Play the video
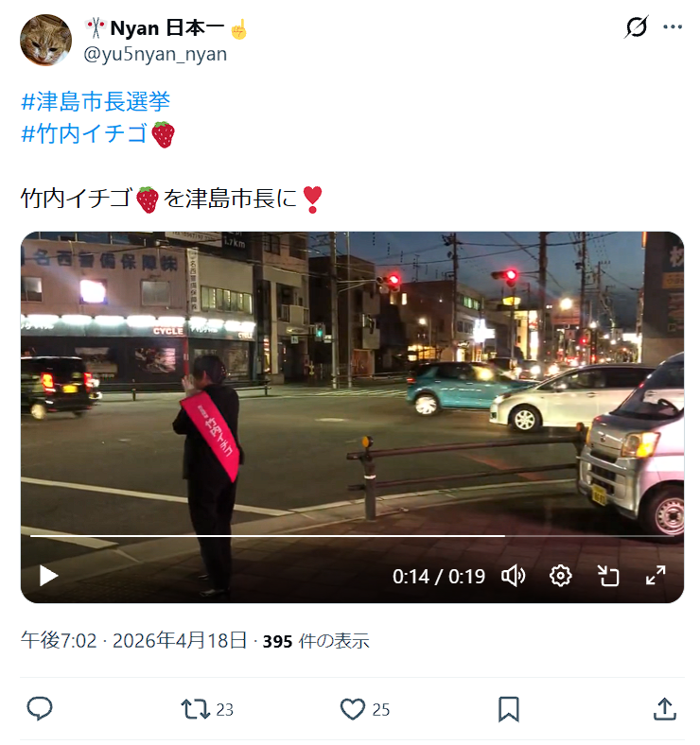The height and width of the screenshot is (745, 700). pos(48,576)
